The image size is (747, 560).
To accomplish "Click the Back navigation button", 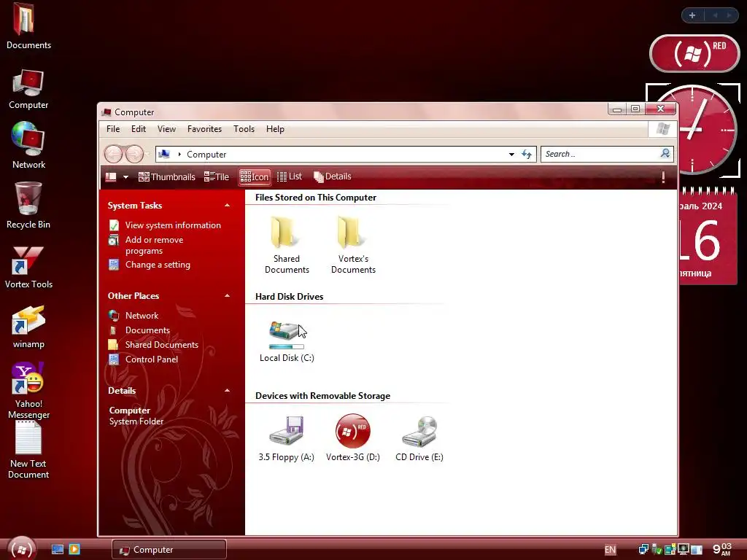I will click(x=113, y=155).
